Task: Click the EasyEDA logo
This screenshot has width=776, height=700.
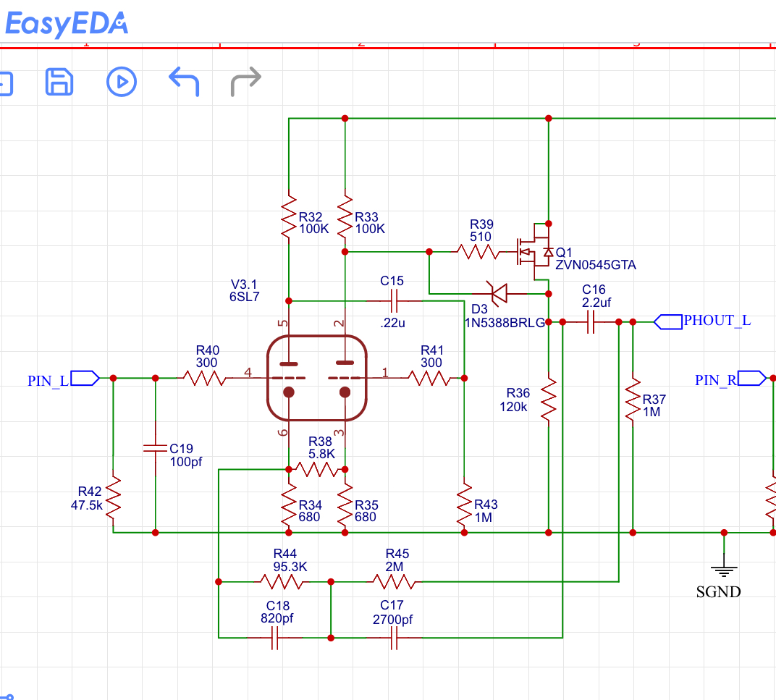Action: click(67, 23)
